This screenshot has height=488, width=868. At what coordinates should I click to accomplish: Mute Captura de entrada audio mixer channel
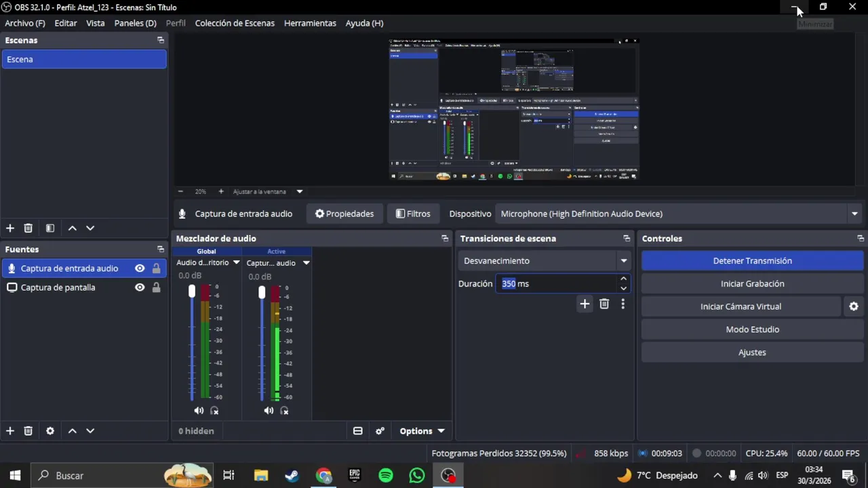click(x=269, y=411)
